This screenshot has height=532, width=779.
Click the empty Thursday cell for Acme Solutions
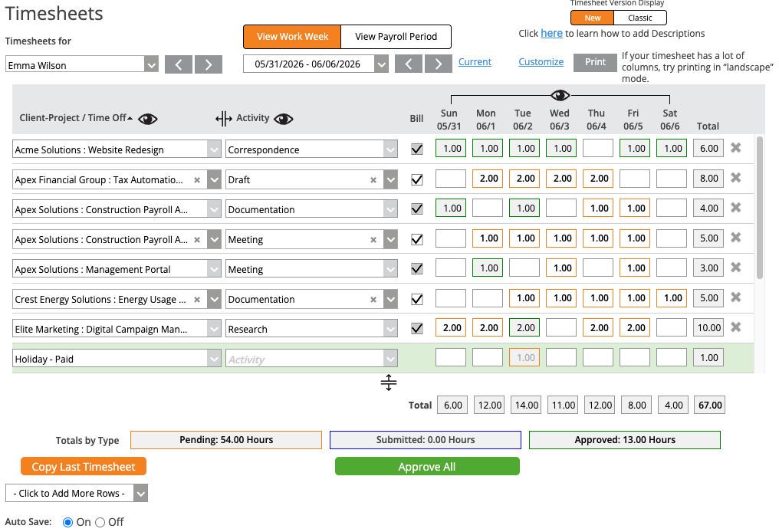click(x=597, y=149)
